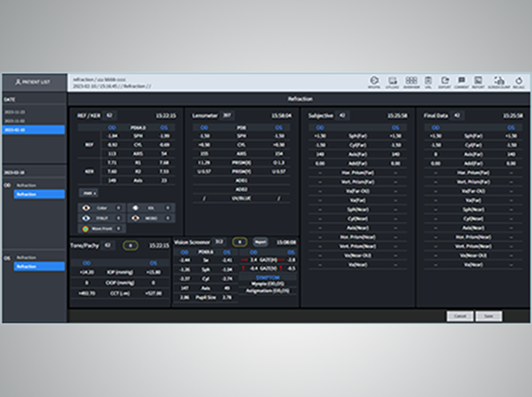Click the SYMPTOM heading in Vision Screener

click(267, 278)
